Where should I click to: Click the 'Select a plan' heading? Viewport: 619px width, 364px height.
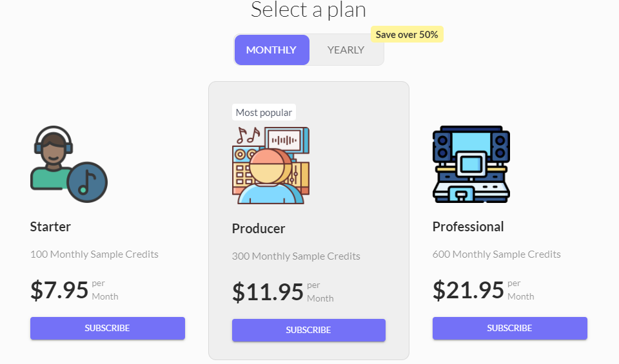pos(308,10)
